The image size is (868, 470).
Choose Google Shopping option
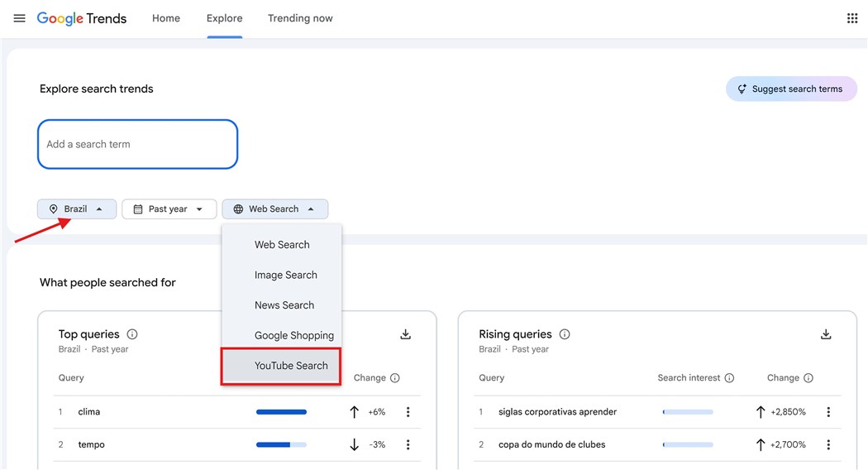tap(282, 335)
